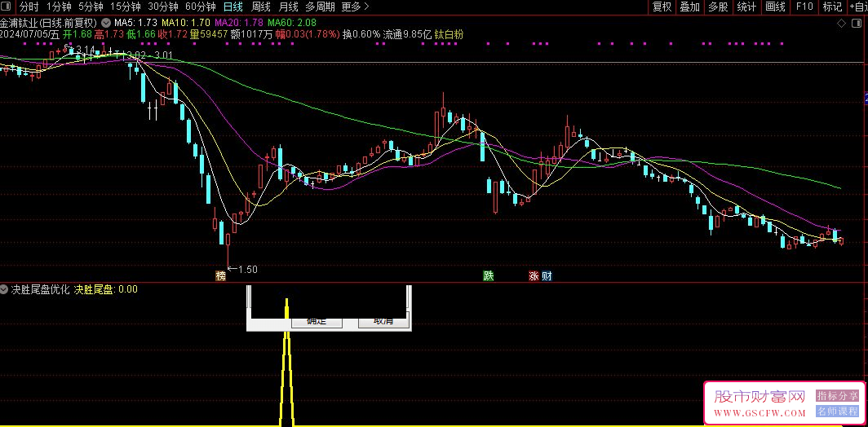
Task: Click the 涨 event marker icon
Action: 534,276
